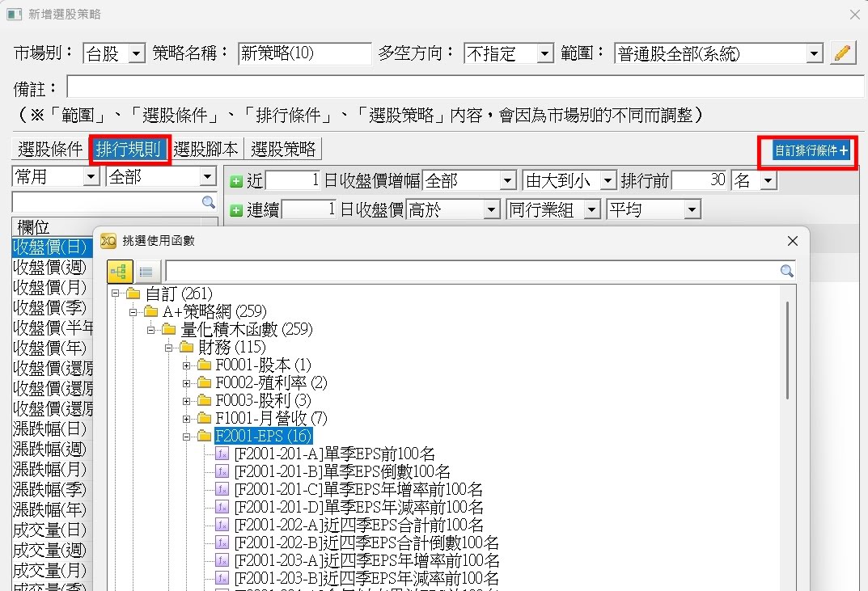The height and width of the screenshot is (591, 868).
Task: Click green plus icon beside 連續 row
Action: coord(236,210)
